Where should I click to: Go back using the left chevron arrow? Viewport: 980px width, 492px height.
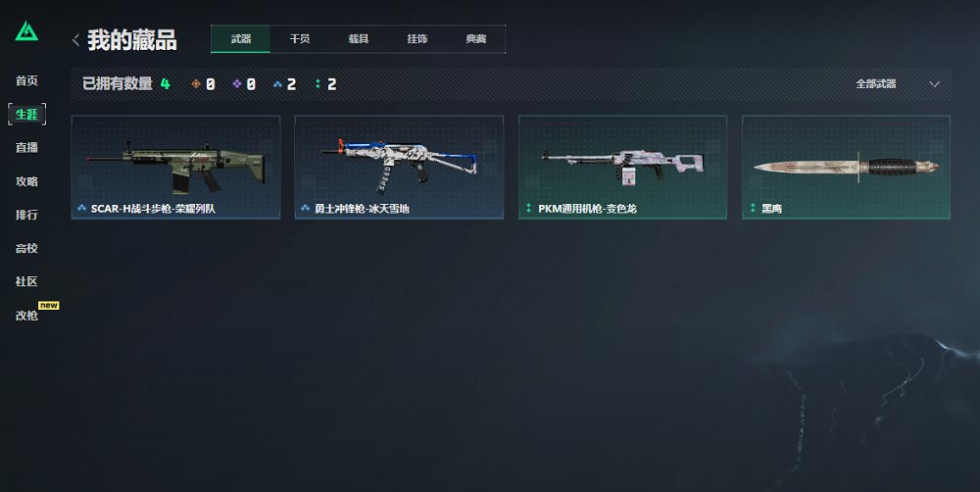[x=75, y=40]
